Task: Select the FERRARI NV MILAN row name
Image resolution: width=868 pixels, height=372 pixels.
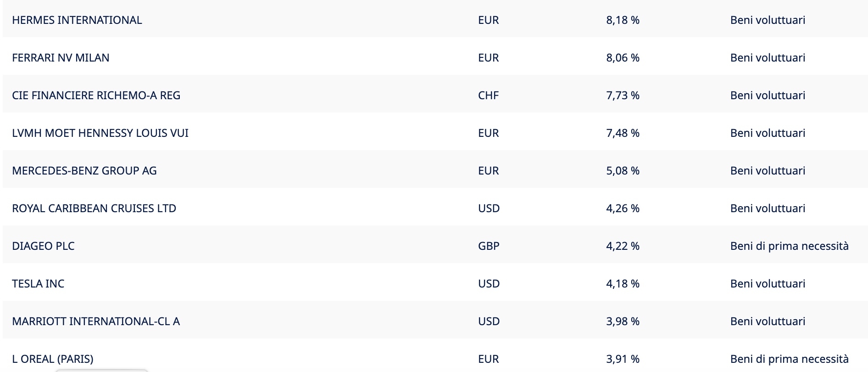Action: [x=61, y=58]
